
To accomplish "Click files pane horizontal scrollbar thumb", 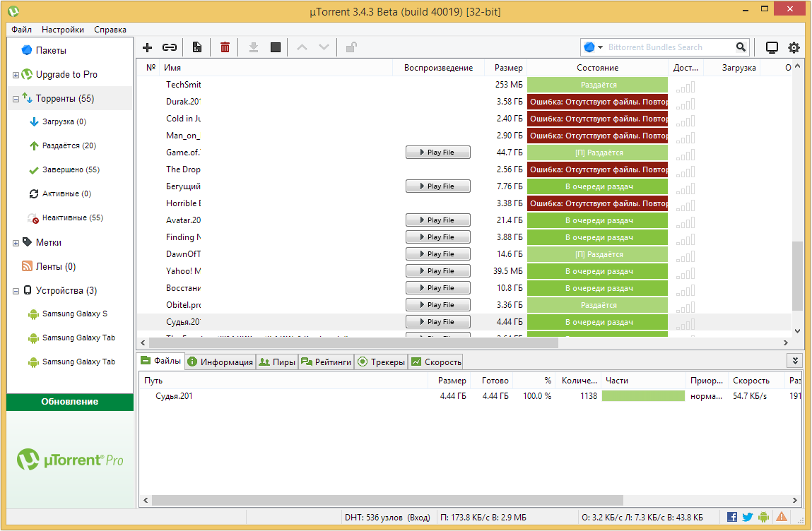I will [387, 500].
